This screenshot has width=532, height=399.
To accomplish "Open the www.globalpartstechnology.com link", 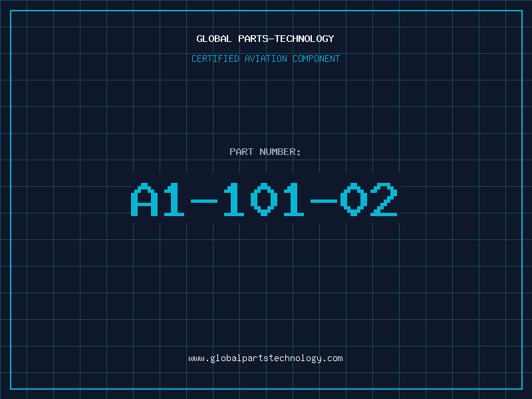I will (x=265, y=358).
